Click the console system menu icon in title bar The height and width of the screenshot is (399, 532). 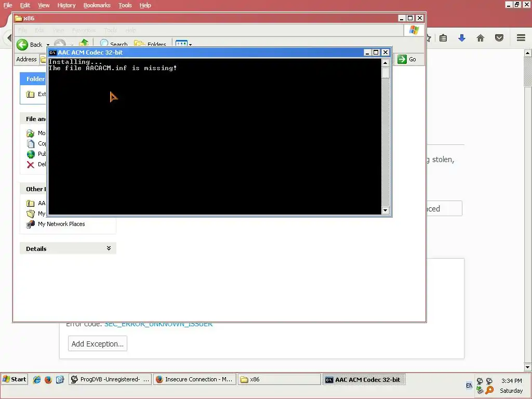click(52, 52)
